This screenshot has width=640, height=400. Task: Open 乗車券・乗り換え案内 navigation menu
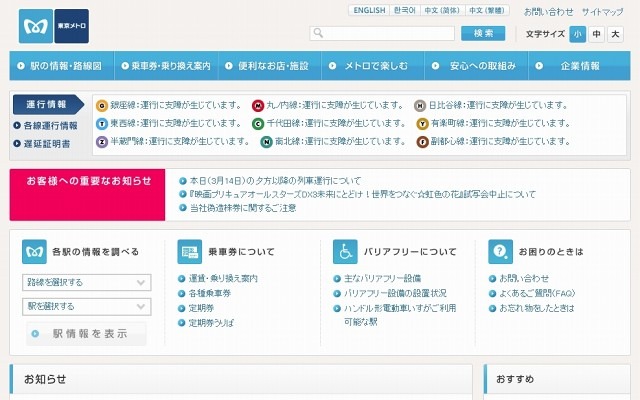[x=166, y=66]
